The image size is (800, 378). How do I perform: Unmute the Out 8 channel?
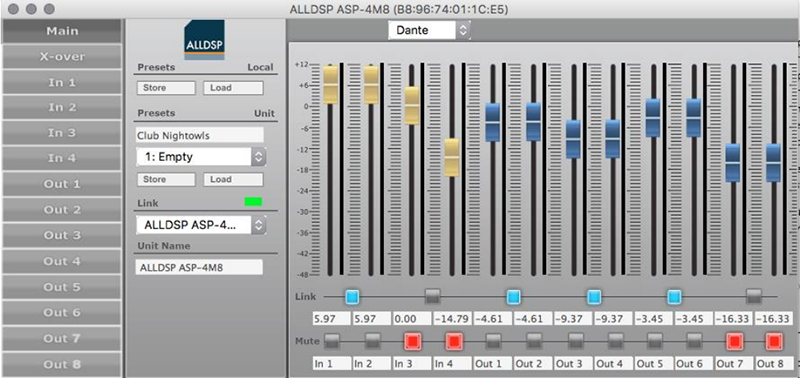[x=774, y=341]
